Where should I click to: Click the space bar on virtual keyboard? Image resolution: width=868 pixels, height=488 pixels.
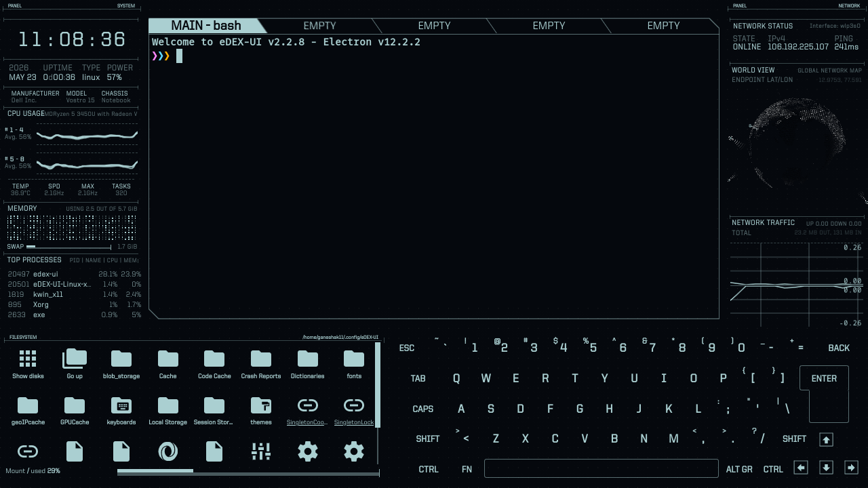(x=601, y=468)
